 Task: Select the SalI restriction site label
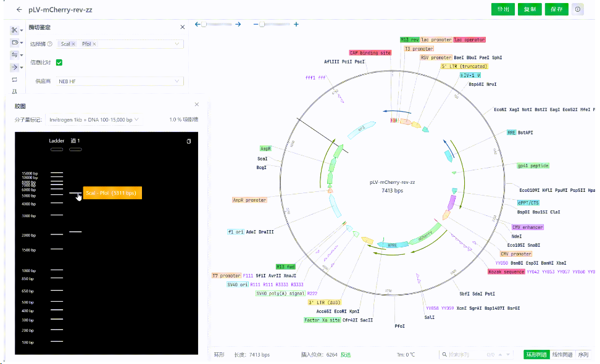430,317
